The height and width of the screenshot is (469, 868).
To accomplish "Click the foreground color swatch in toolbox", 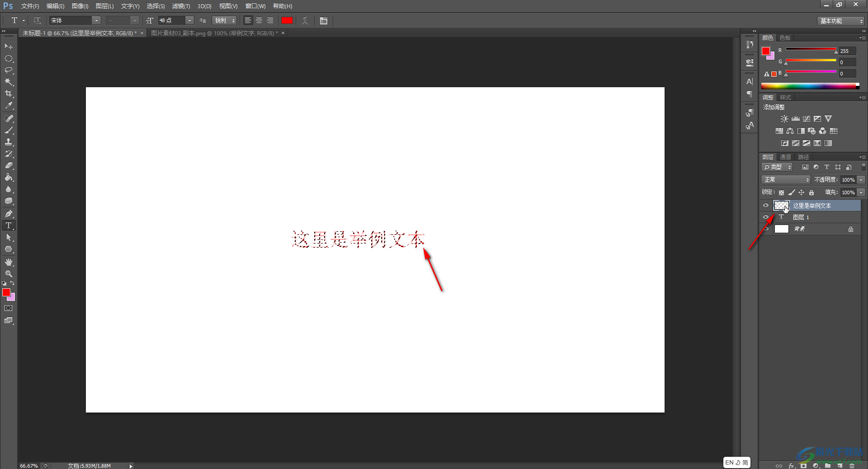I will tap(6, 293).
